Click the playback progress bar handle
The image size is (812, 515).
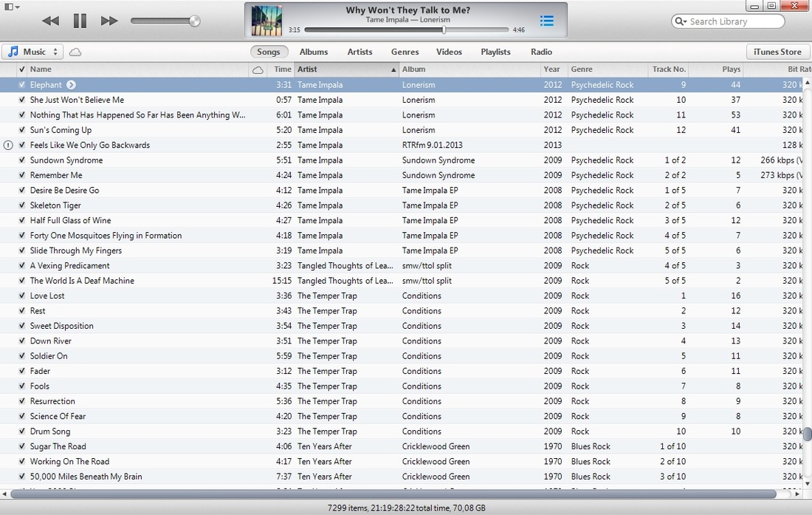point(444,30)
